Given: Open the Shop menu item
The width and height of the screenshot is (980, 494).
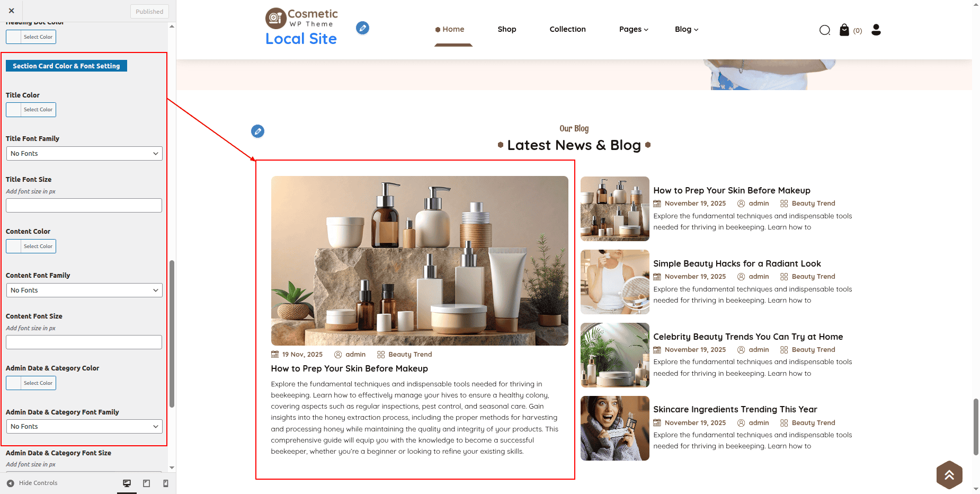Looking at the screenshot, I should [506, 29].
